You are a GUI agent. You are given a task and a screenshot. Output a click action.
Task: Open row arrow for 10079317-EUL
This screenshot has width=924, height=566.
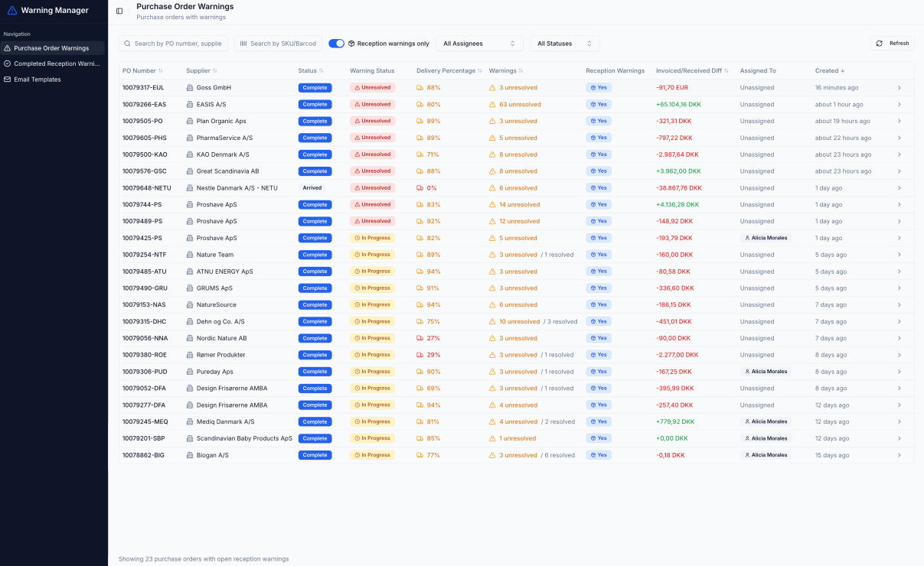[899, 88]
